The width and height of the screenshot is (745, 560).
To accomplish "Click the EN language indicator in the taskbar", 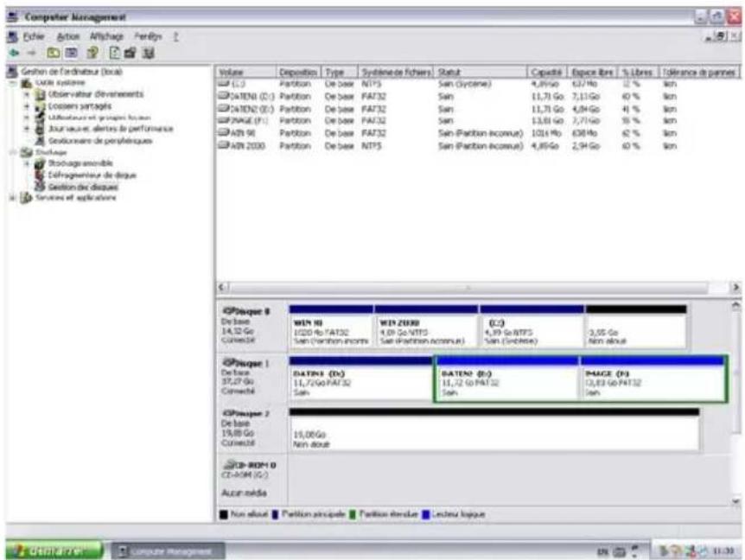I will (x=602, y=551).
